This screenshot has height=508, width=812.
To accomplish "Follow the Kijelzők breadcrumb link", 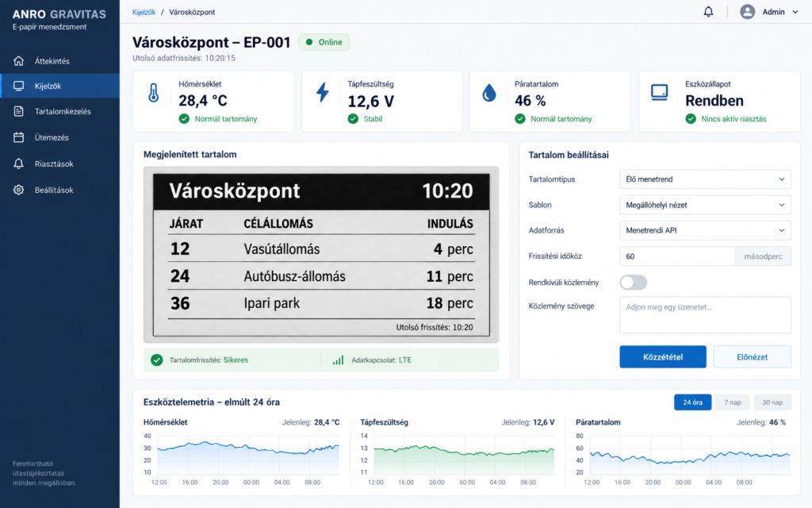I will coord(144,12).
